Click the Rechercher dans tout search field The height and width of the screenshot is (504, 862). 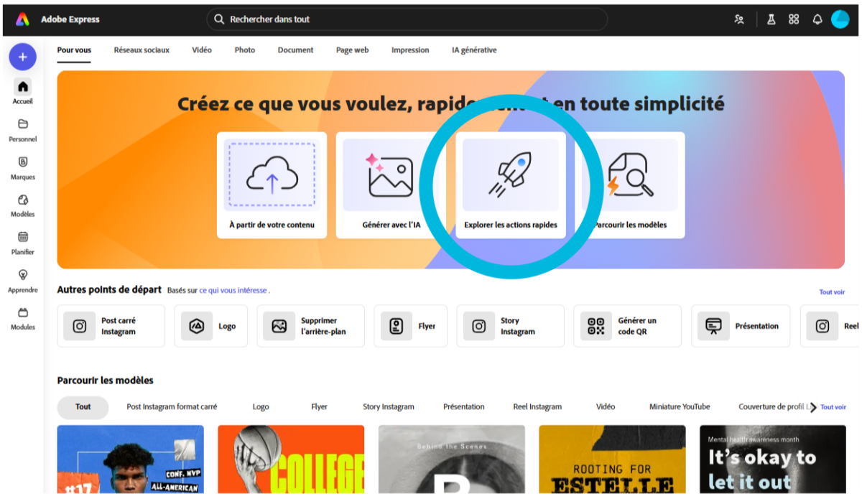(x=407, y=19)
